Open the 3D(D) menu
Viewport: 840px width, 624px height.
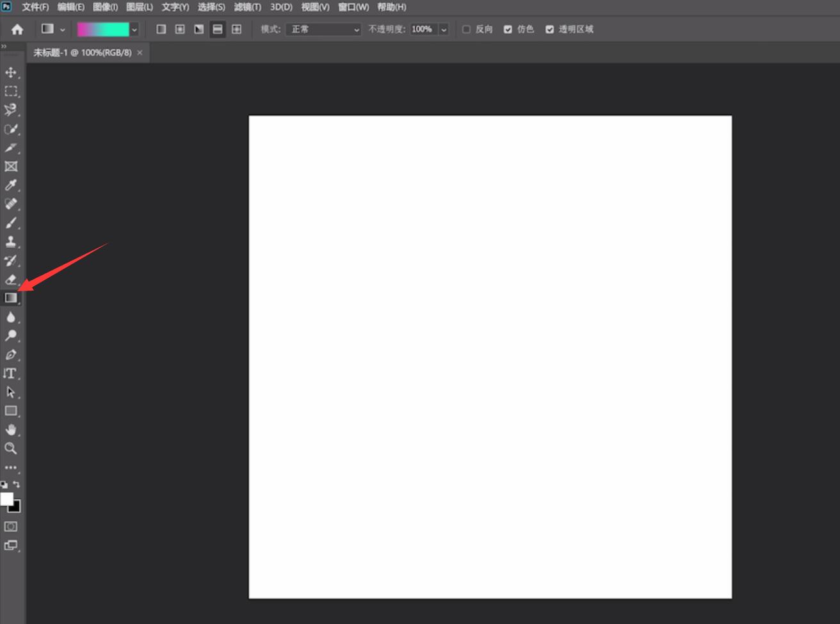(x=281, y=7)
